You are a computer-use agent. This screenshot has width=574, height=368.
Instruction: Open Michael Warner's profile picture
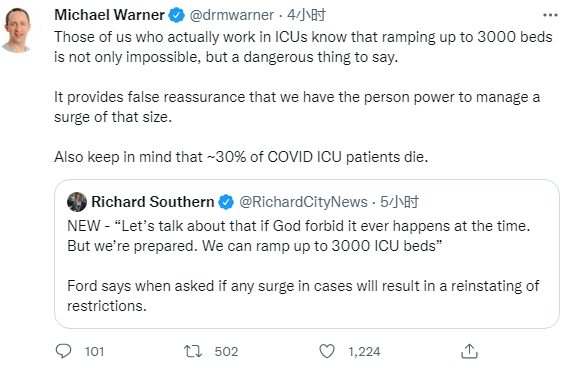pos(17,30)
